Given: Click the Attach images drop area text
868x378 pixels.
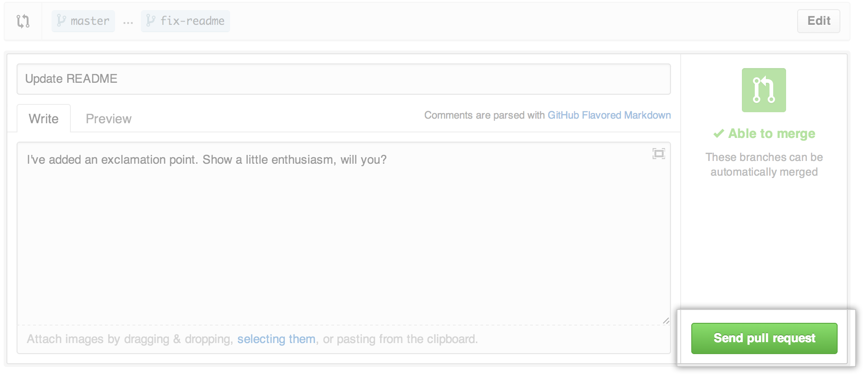Looking at the screenshot, I should pyautogui.click(x=129, y=339).
